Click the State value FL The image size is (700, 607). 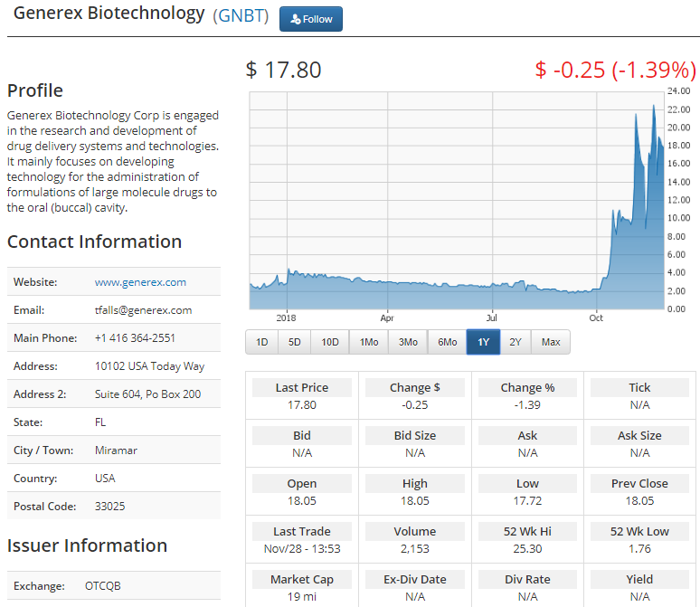[x=100, y=422]
